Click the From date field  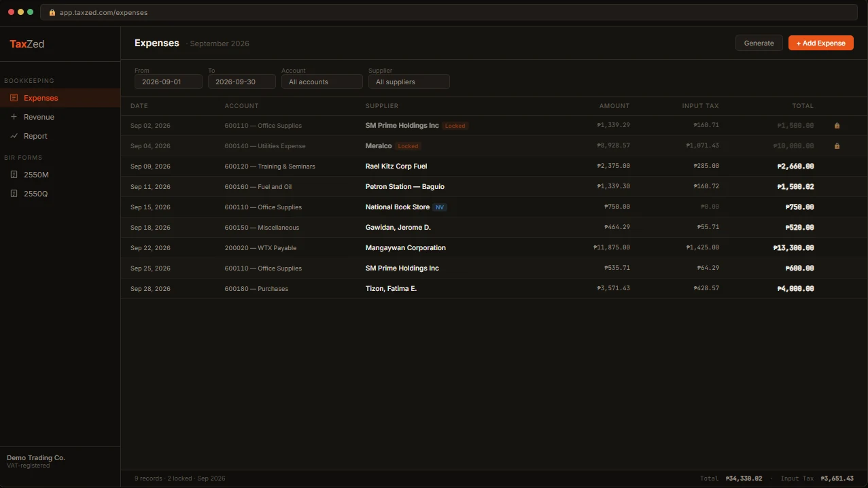point(169,82)
